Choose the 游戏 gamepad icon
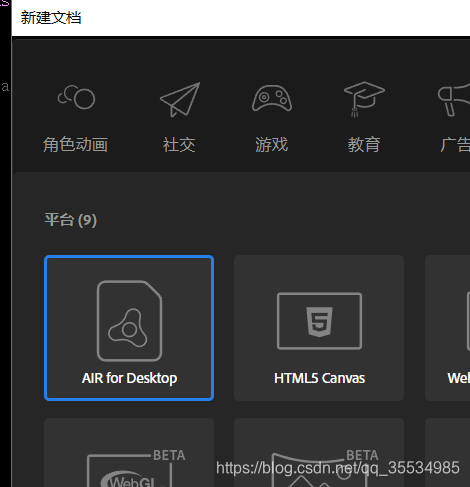 272,98
